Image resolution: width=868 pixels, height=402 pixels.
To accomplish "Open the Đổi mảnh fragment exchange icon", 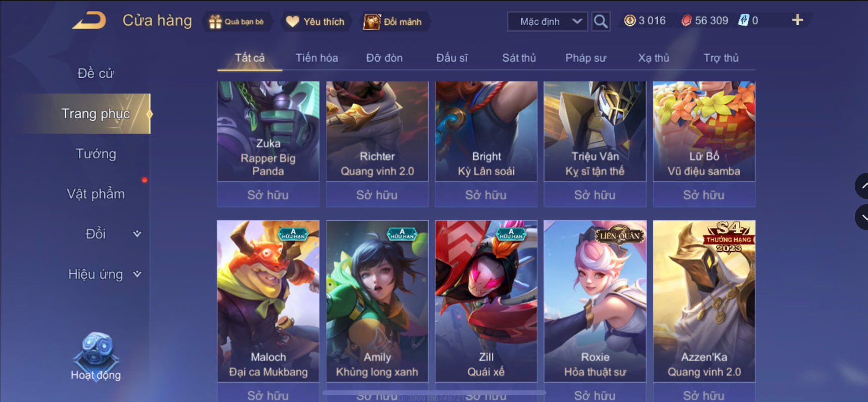I will [x=372, y=22].
